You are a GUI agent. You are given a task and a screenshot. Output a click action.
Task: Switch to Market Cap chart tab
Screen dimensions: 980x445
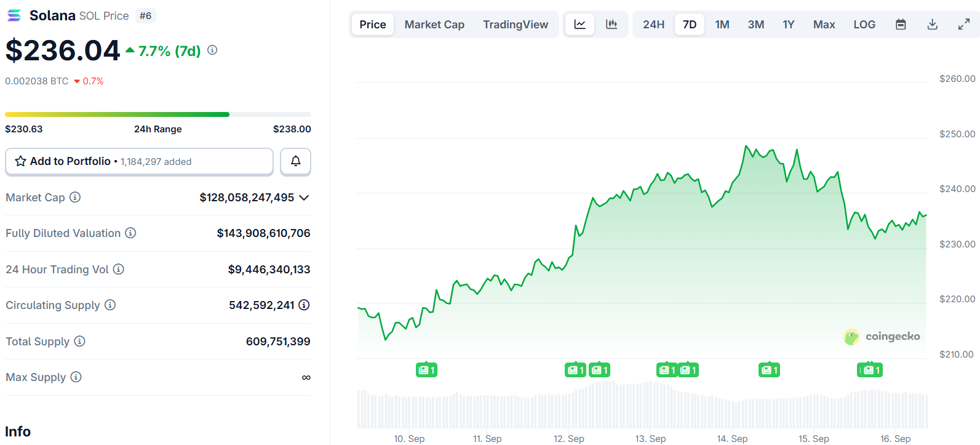(x=434, y=25)
